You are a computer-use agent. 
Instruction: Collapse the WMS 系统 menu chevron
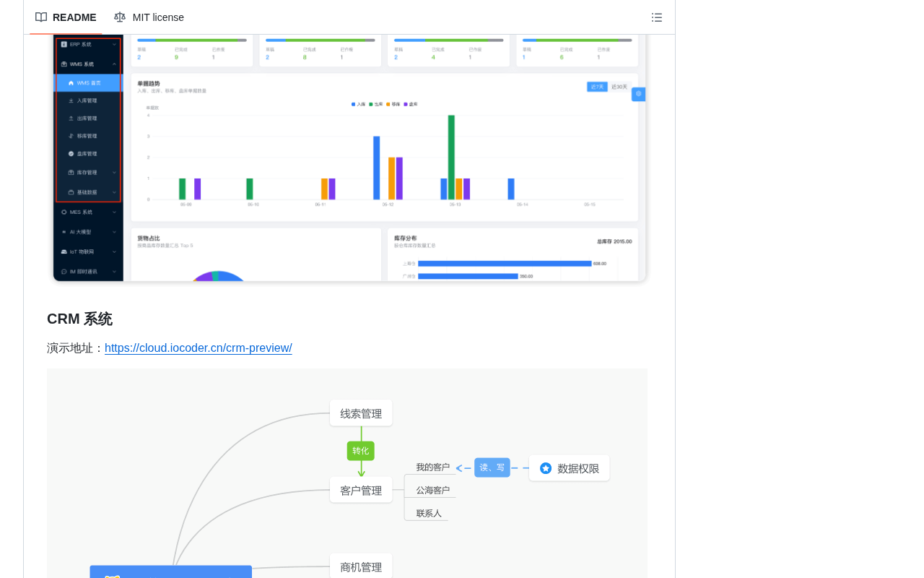114,64
